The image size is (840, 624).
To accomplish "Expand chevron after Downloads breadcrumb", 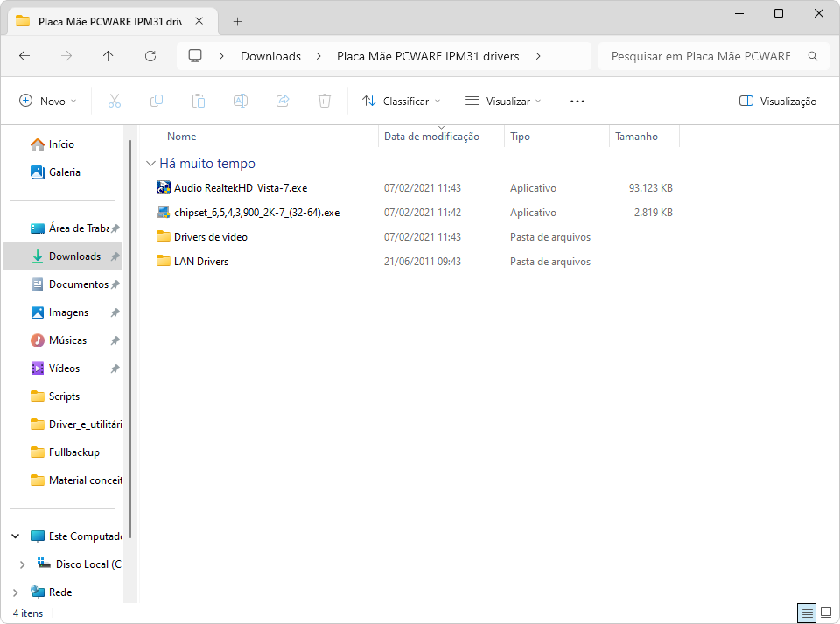I will click(318, 56).
